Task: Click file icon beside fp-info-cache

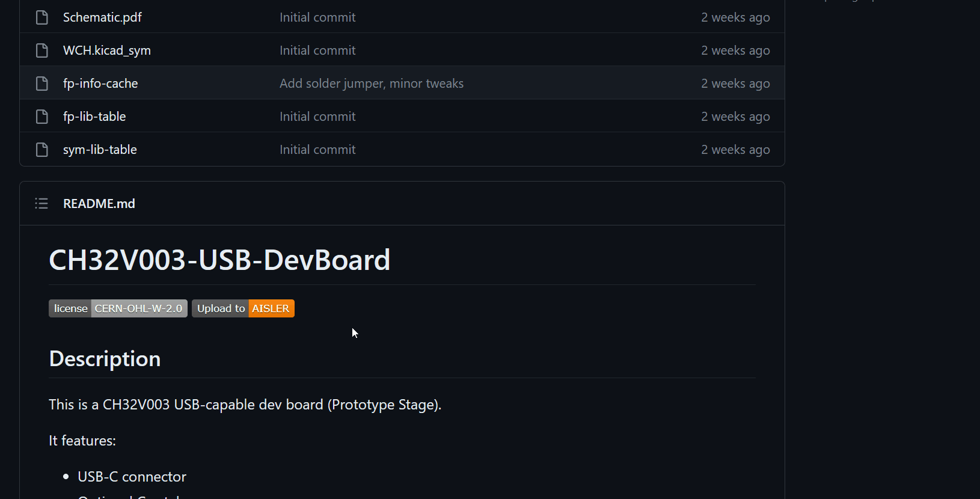Action: [42, 84]
